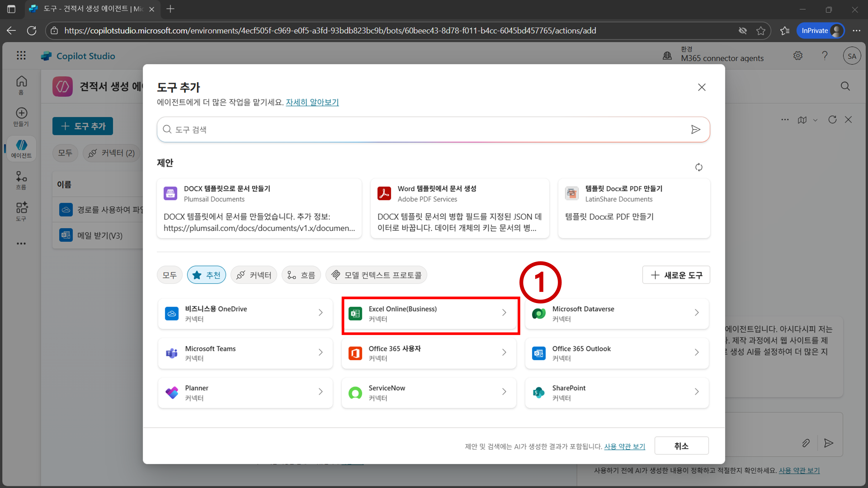The image size is (868, 488).
Task: Click the refresh suggestions icon
Action: pos(699,167)
